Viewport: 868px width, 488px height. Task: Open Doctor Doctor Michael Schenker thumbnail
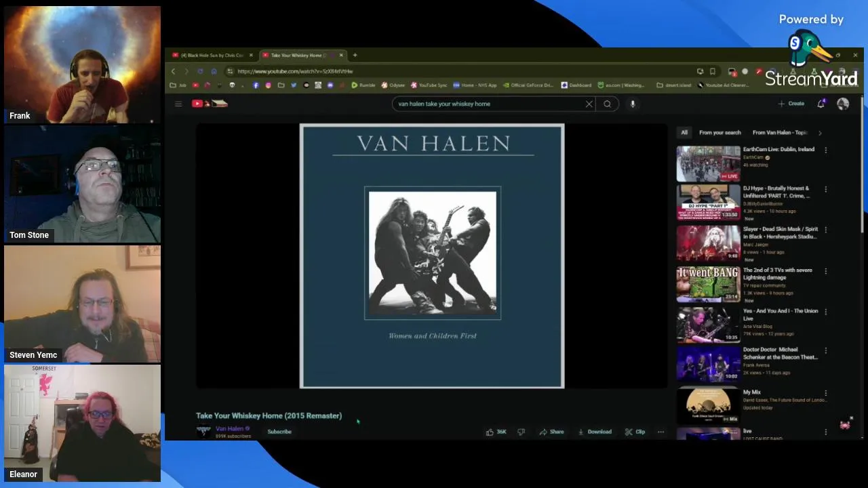click(x=708, y=364)
